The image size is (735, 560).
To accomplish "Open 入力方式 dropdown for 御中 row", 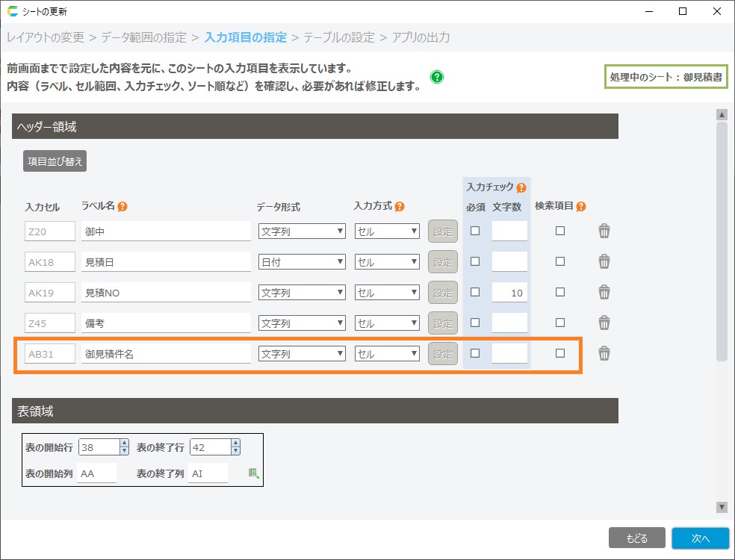I will pos(387,231).
